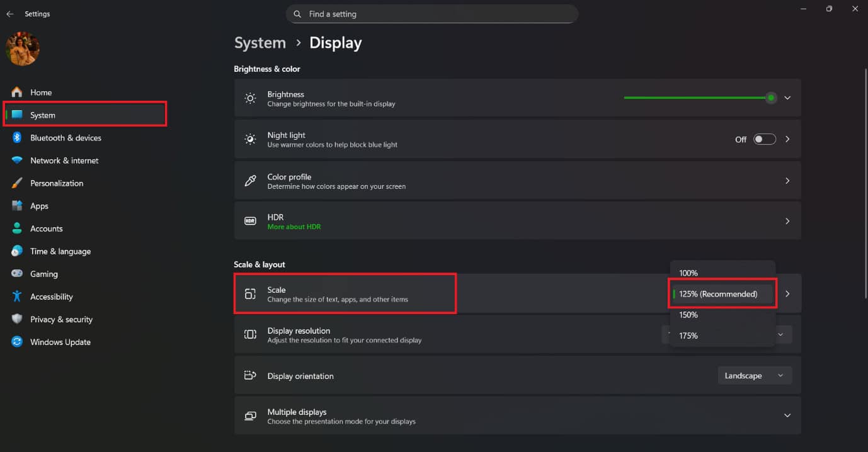Click the System breadcrumb link

[260, 43]
